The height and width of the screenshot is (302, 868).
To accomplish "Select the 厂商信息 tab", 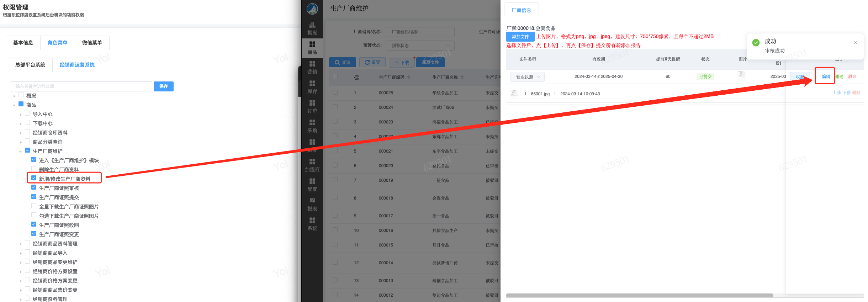I will point(522,10).
